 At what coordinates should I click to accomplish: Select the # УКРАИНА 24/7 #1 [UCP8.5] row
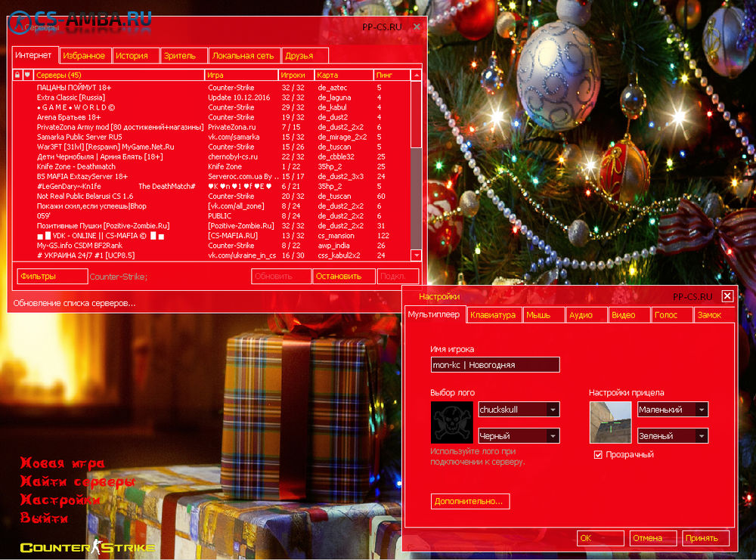click(x=212, y=255)
